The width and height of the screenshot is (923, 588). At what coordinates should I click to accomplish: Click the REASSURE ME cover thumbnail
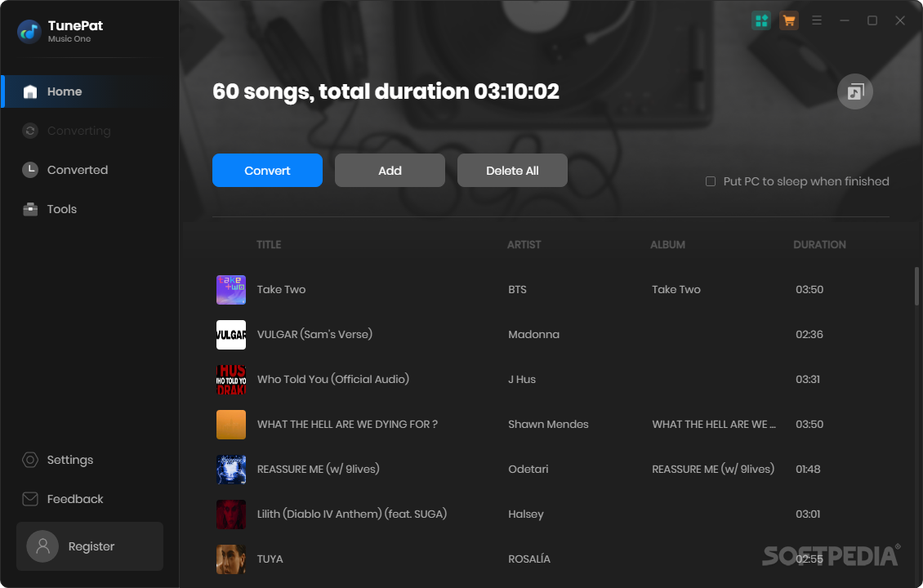click(230, 469)
